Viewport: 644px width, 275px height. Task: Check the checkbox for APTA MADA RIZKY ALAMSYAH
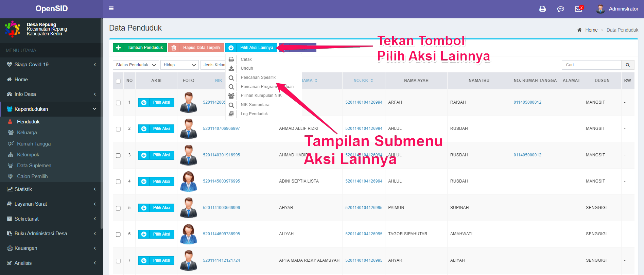(118, 261)
